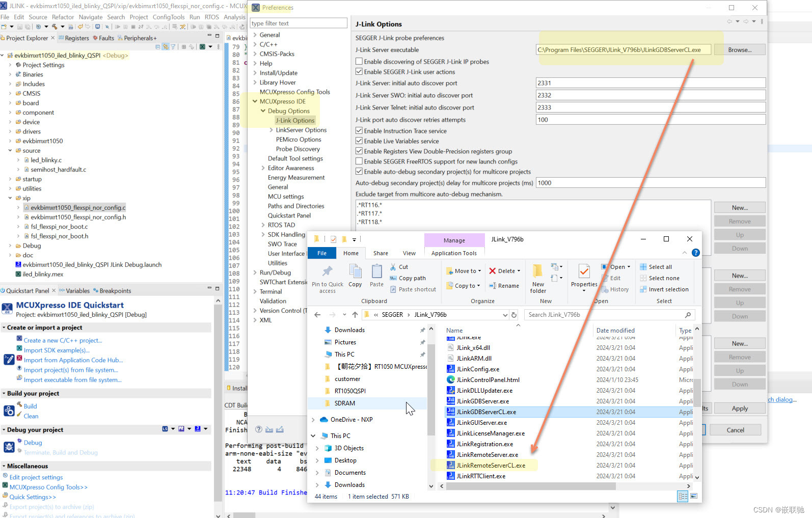The height and width of the screenshot is (518, 812).
Task: Click the Preferences help question mark icon
Action: coord(259,429)
